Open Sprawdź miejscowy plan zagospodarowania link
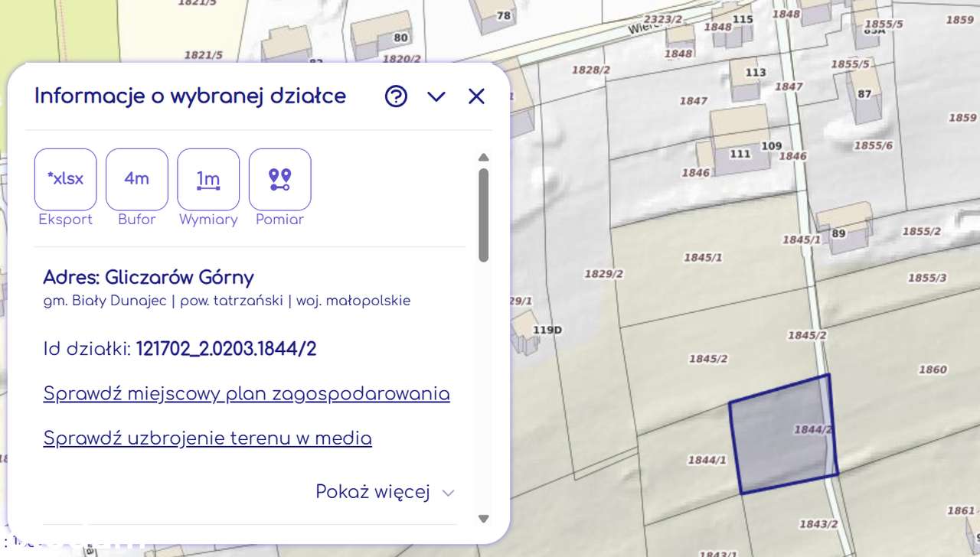The image size is (980, 557). 247,394
